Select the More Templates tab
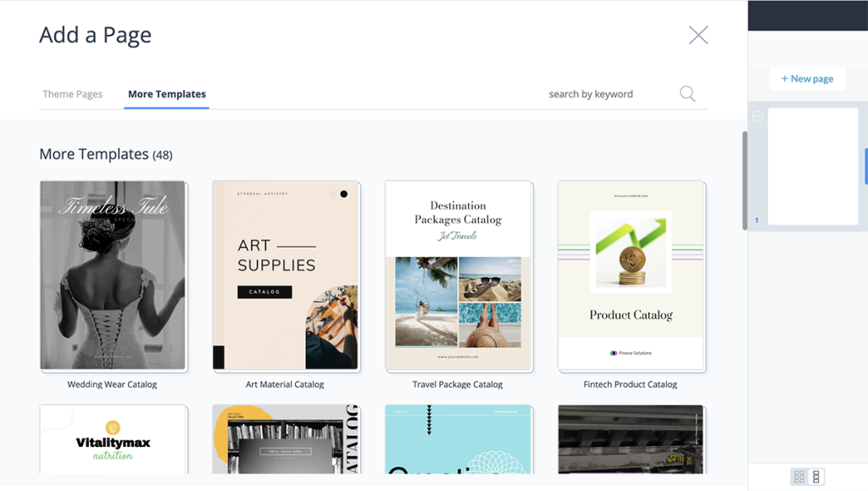This screenshot has width=868, height=491. [166, 94]
